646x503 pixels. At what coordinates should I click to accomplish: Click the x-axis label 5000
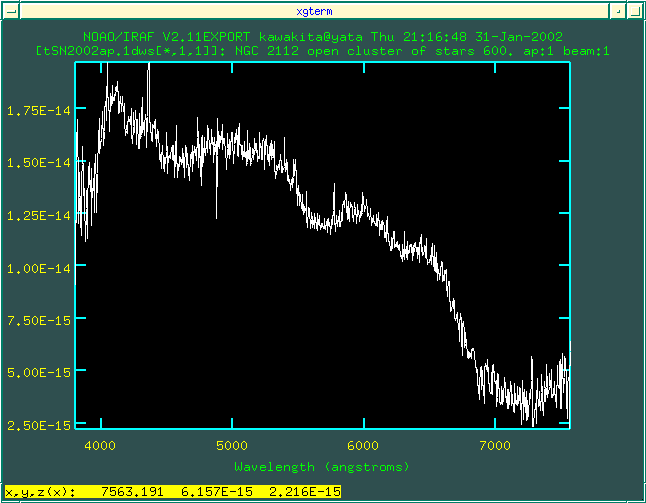click(x=232, y=446)
